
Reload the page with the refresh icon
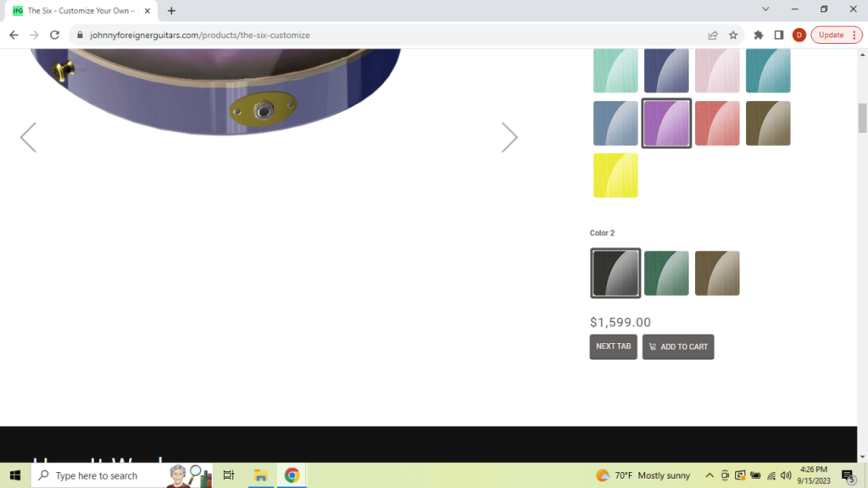(55, 35)
